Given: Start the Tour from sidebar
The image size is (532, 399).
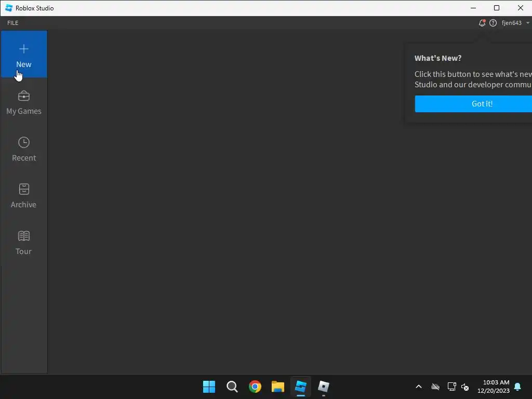Looking at the screenshot, I should click(x=24, y=243).
